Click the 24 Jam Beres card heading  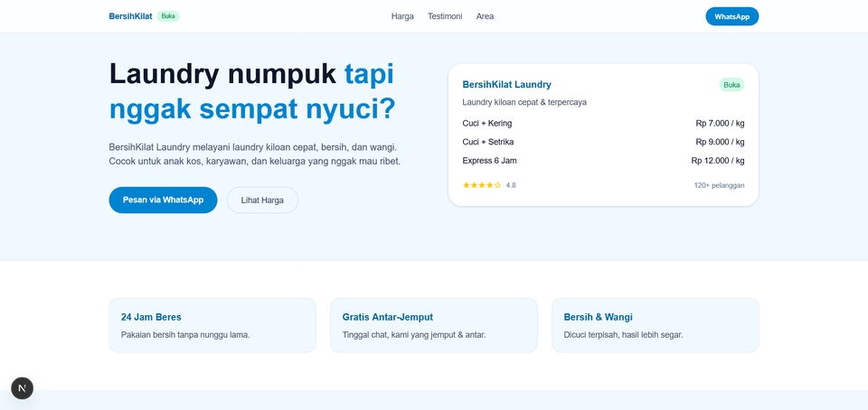point(151,317)
